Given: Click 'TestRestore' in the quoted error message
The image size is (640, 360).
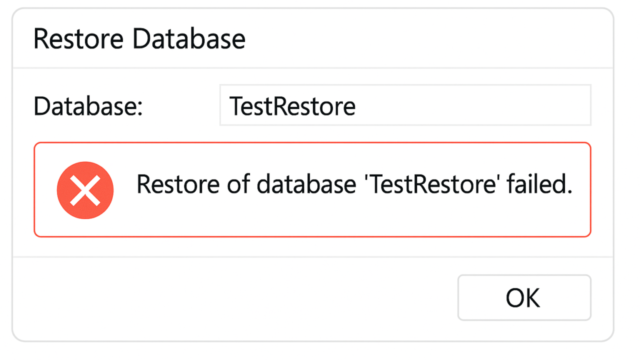Looking at the screenshot, I should tap(433, 184).
